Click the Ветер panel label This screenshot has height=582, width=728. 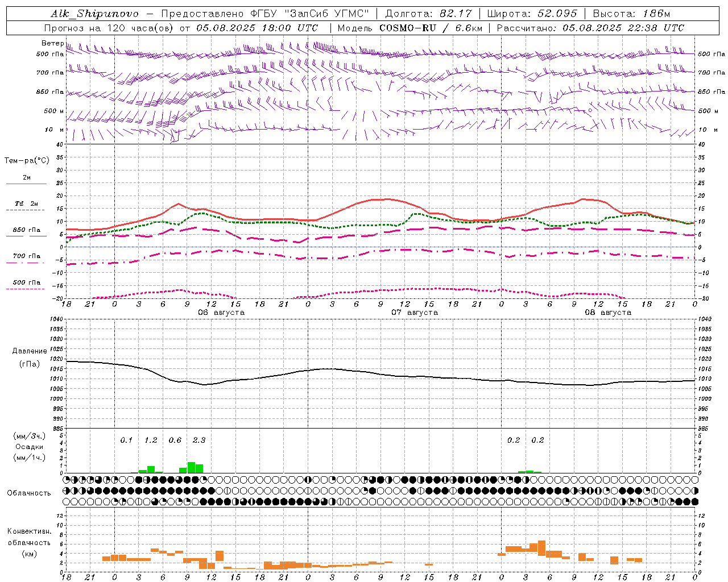[52, 43]
